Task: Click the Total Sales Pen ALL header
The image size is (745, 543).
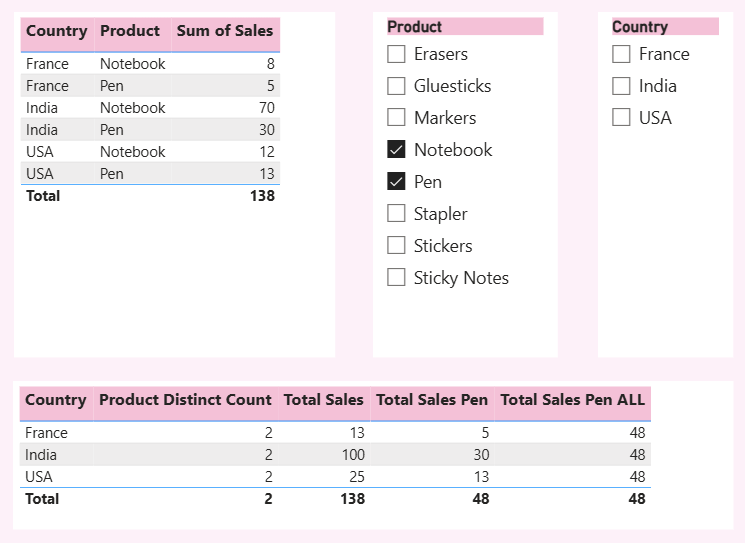Action: pos(572,400)
